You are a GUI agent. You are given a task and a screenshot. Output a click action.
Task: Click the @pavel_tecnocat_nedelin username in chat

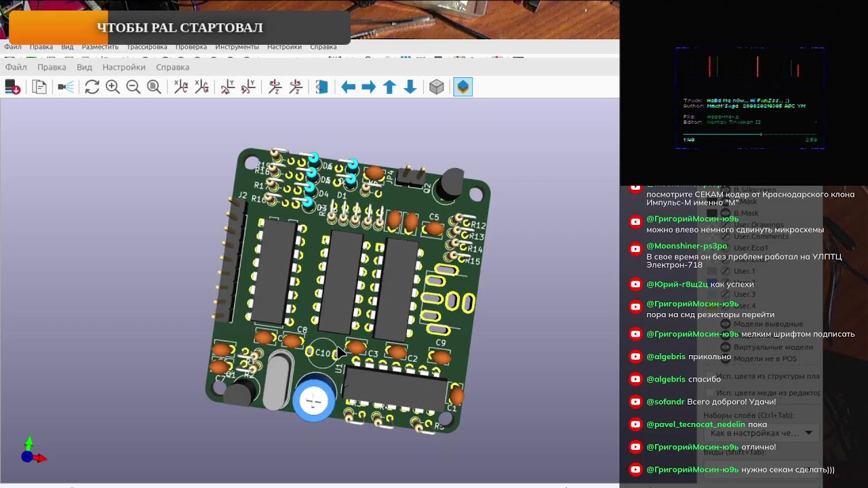[x=695, y=424]
